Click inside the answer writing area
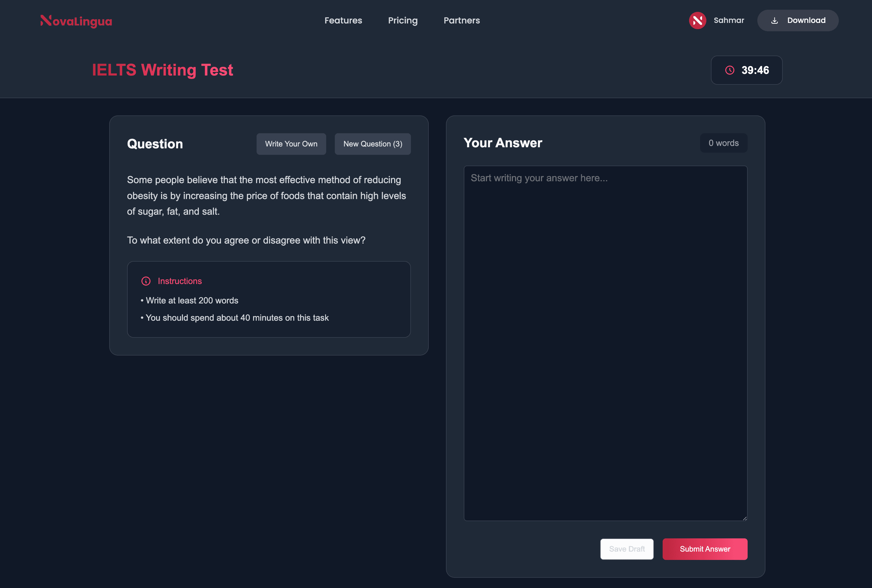Image resolution: width=872 pixels, height=588 pixels. [605, 337]
